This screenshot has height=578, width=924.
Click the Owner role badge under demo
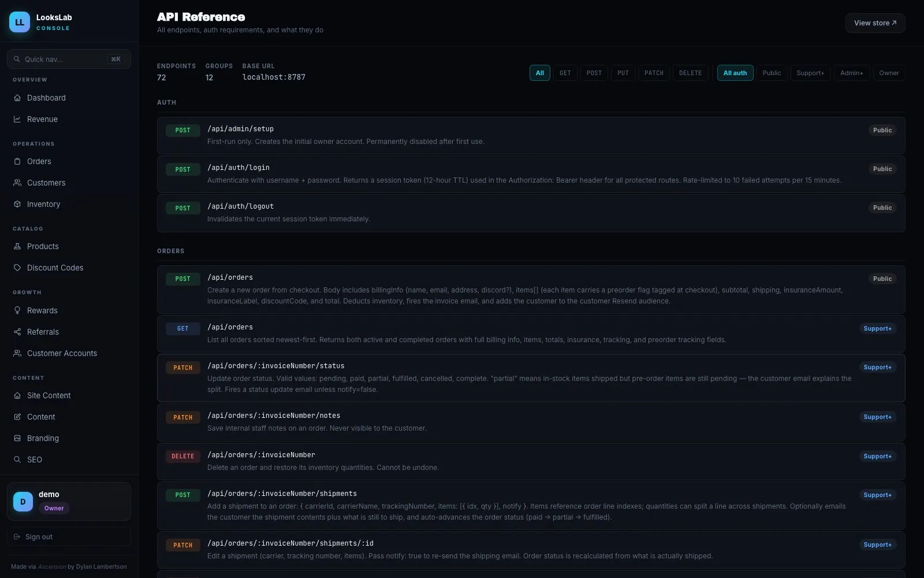(x=54, y=508)
